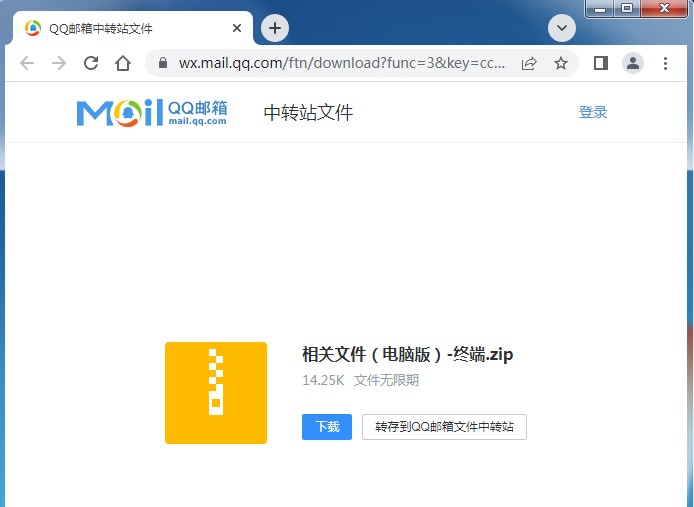694x507 pixels.
Task: Click the 文件无限期 label
Action: [x=386, y=380]
